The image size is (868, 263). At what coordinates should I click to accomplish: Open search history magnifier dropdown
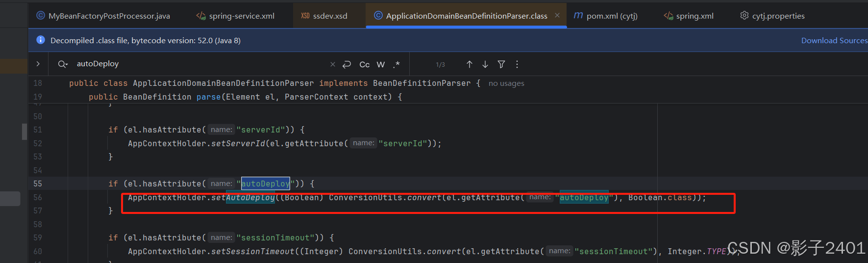click(x=63, y=64)
